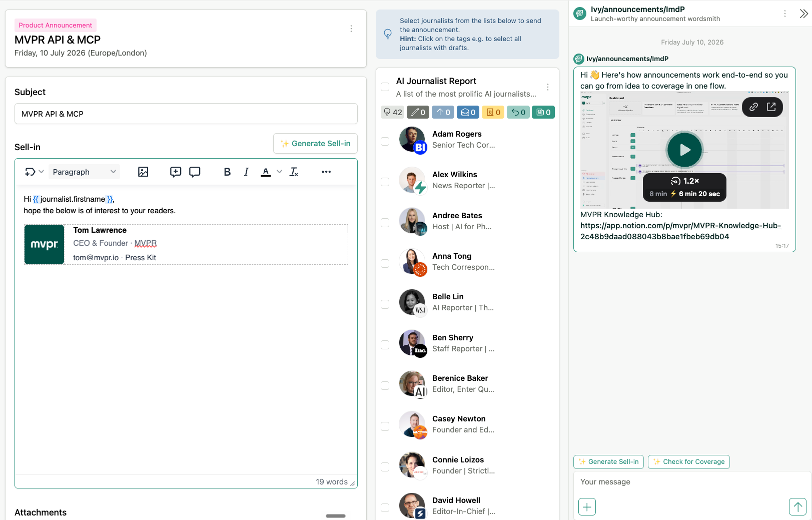The height and width of the screenshot is (520, 812).
Task: Click the MVPR company link in signature
Action: [x=146, y=243]
